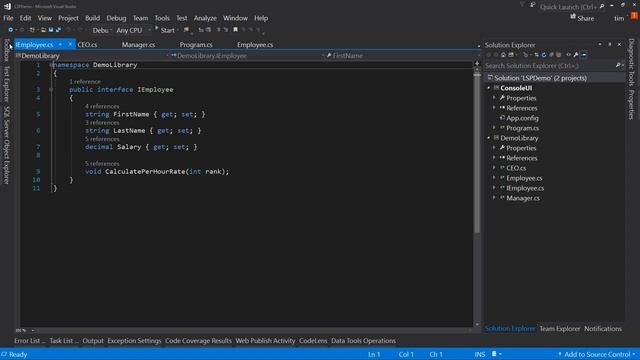Click the Visual Studio logo icon

click(x=7, y=6)
